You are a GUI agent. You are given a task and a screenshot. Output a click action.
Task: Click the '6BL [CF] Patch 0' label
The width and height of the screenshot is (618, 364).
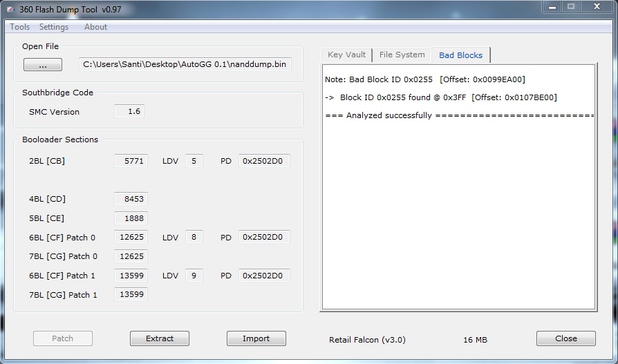coord(62,238)
